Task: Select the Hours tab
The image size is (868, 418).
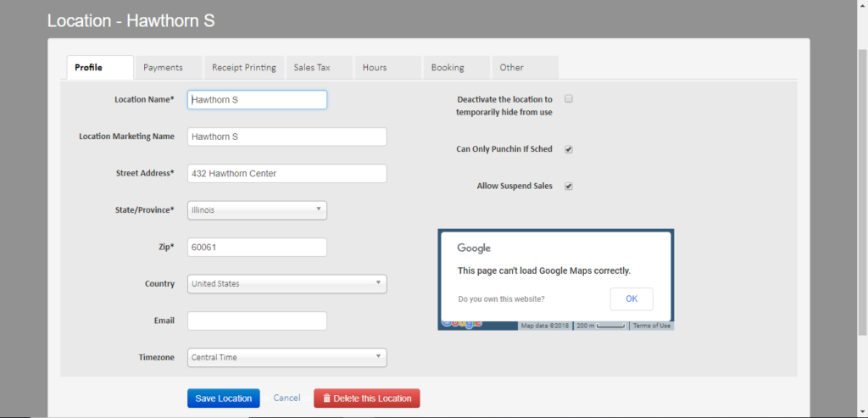Action: point(375,68)
